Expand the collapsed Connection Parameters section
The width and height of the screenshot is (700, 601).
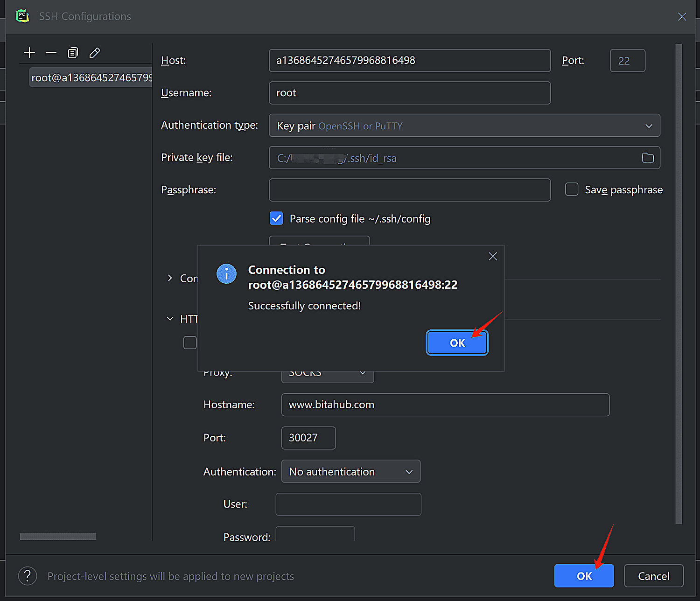tap(170, 278)
